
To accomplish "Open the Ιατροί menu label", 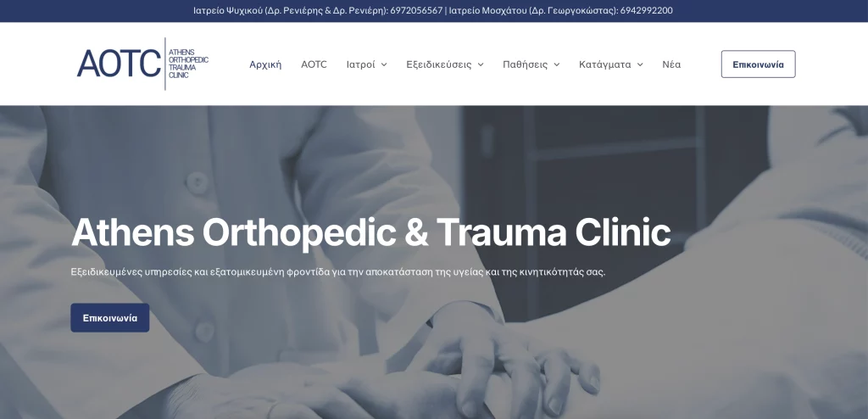I will pyautogui.click(x=360, y=64).
